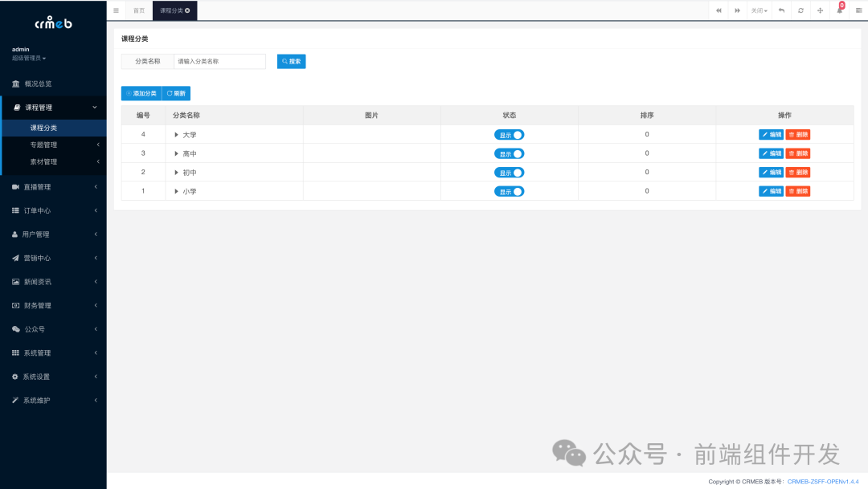This screenshot has height=489, width=868.
Task: Collapse the 课程管理 sidebar menu
Action: click(53, 108)
